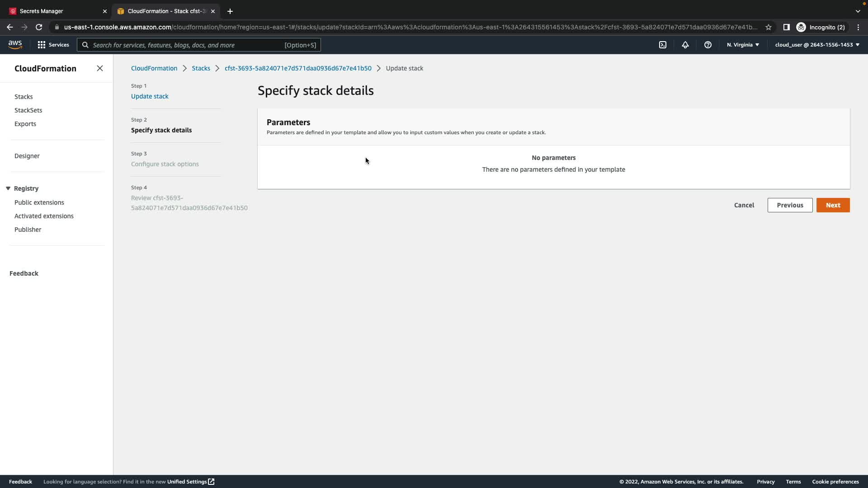Open the cloud_user account dropdown
This screenshot has height=488, width=868.
816,45
